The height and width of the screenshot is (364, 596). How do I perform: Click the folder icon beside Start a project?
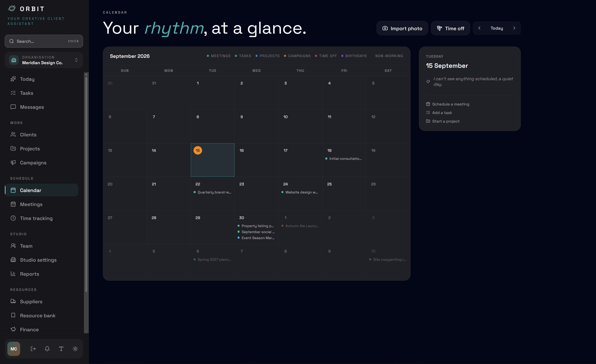point(428,121)
